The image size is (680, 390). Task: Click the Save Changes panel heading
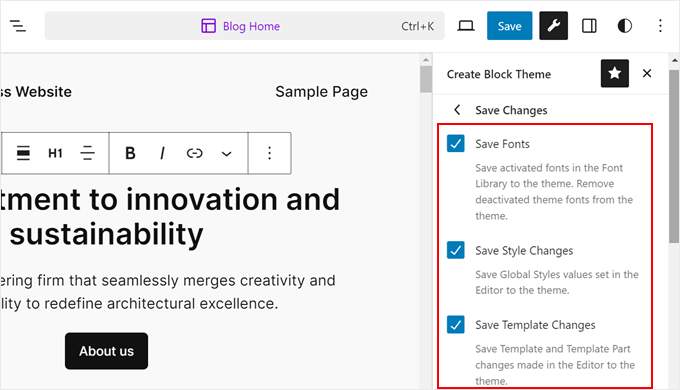[511, 110]
